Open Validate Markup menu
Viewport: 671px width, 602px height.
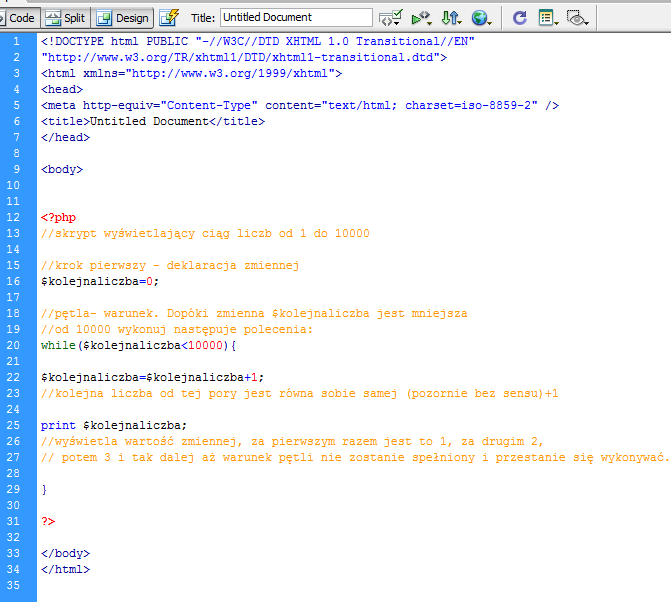click(x=421, y=18)
